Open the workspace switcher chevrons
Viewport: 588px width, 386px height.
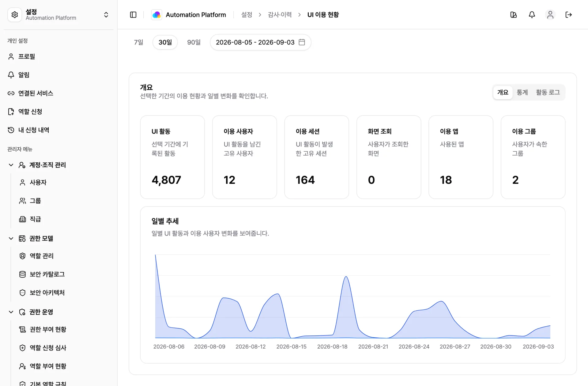click(106, 15)
